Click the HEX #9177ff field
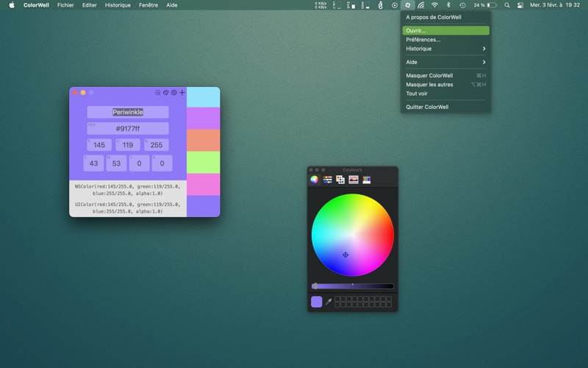 (128, 128)
